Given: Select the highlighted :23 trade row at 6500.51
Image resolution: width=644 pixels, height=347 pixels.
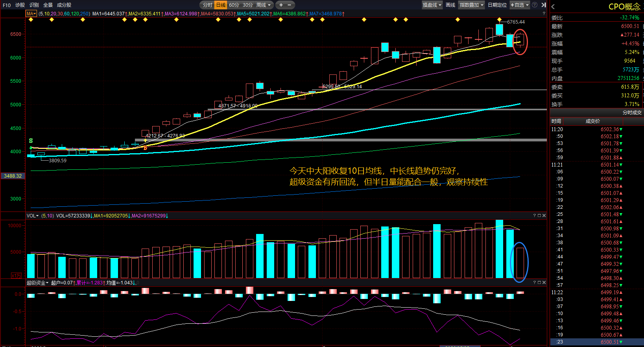Looking at the screenshot, I should point(596,342).
